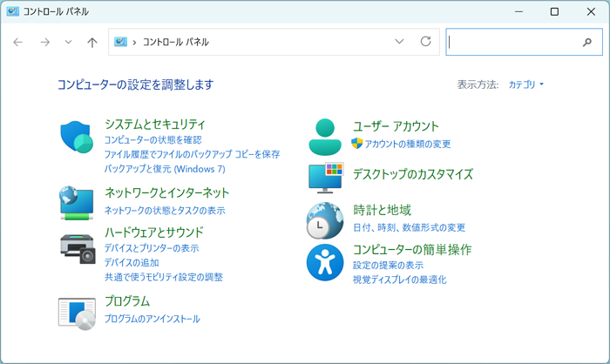Maximize the Control Panel window

(554, 11)
